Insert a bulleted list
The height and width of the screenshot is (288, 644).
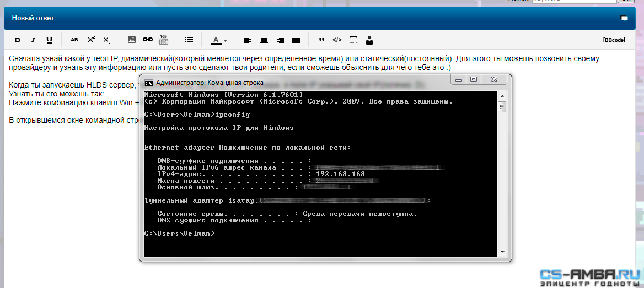coord(189,40)
